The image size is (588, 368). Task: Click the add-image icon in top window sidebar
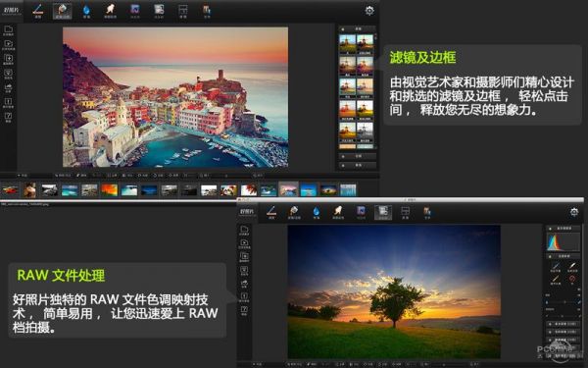(8, 60)
